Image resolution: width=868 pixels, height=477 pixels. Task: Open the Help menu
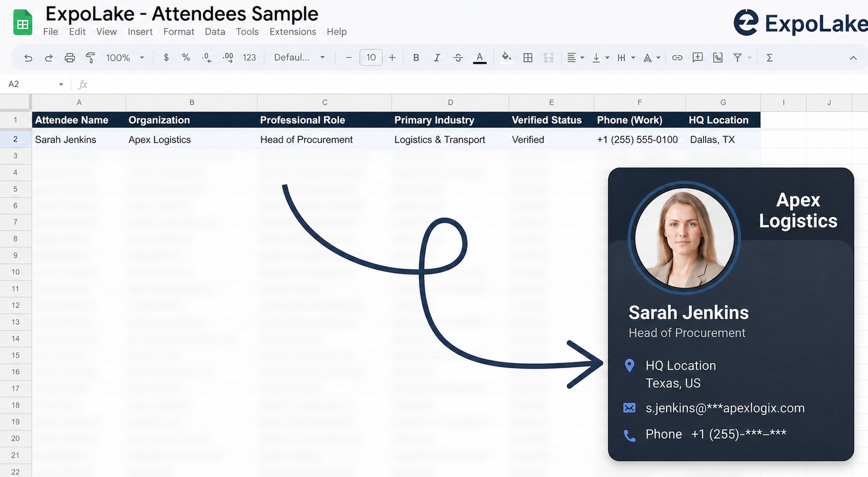coord(336,31)
